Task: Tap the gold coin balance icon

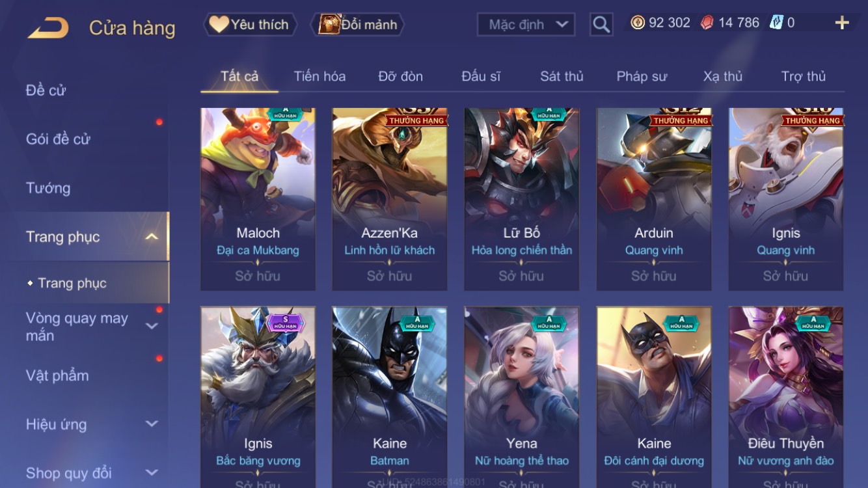Action: coord(638,23)
